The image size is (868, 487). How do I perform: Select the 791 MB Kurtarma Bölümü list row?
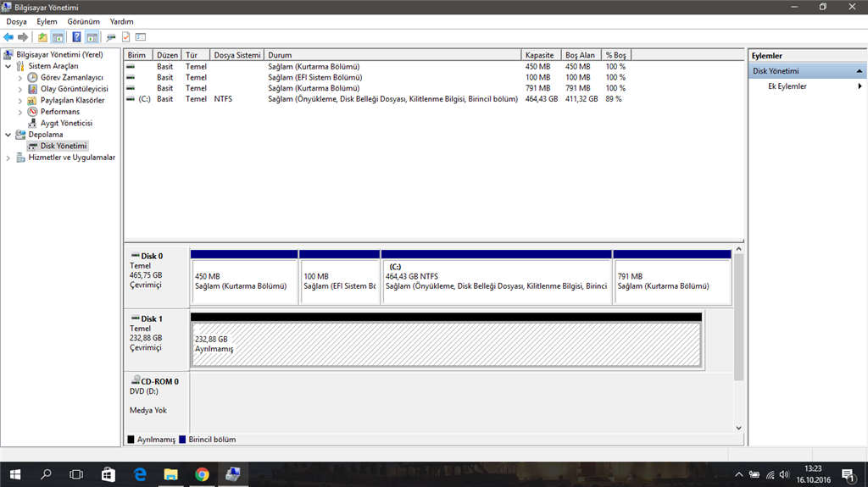point(376,88)
